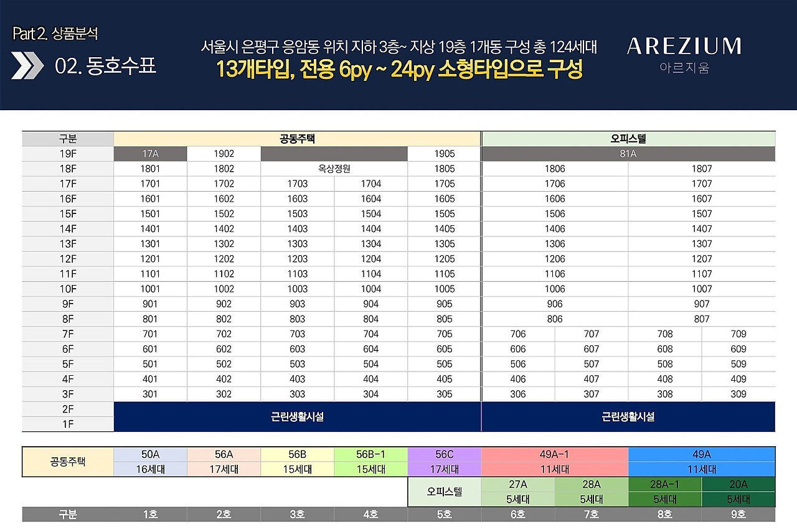Select unit 806

555,319
